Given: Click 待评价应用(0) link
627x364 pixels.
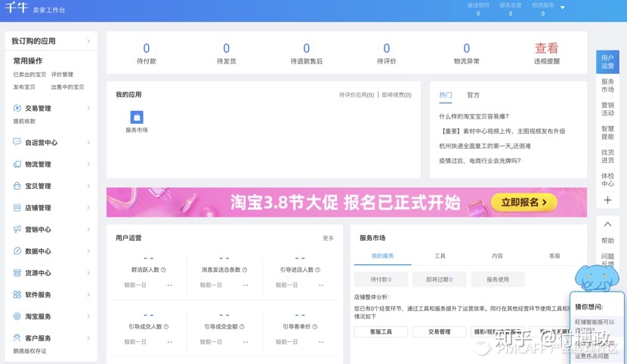Looking at the screenshot, I should (x=357, y=95).
